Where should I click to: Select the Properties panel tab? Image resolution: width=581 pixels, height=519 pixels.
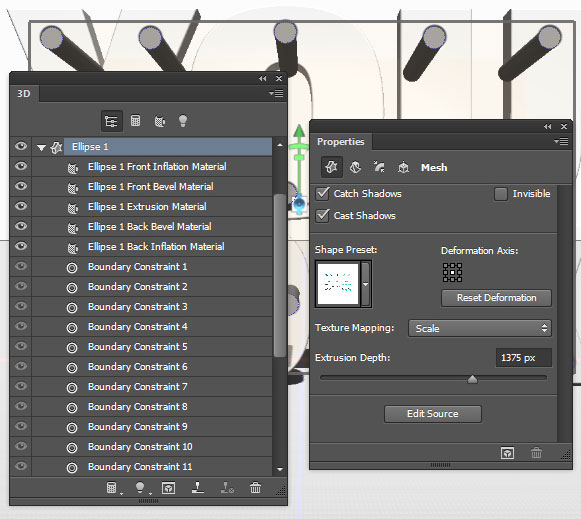[341, 142]
